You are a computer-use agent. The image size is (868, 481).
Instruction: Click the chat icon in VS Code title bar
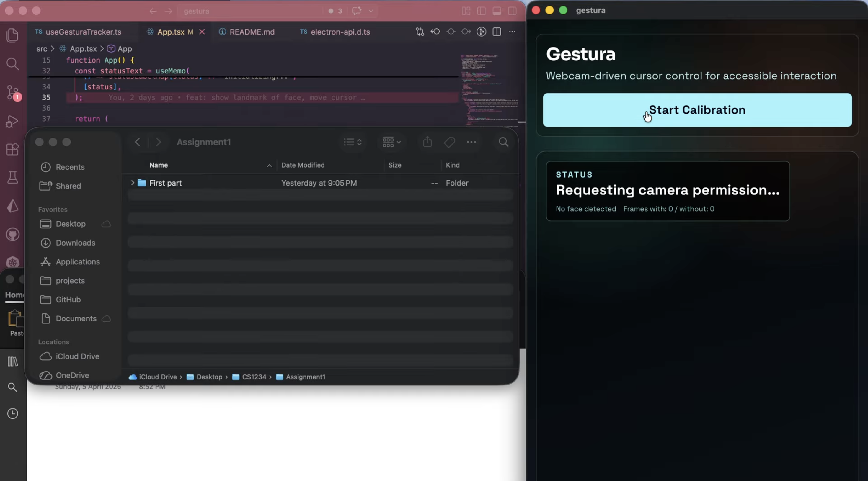pos(357,11)
